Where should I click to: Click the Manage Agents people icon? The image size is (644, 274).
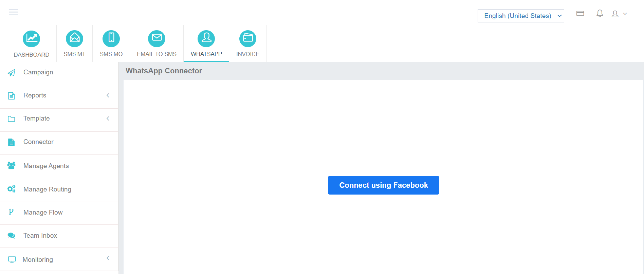[x=11, y=166]
